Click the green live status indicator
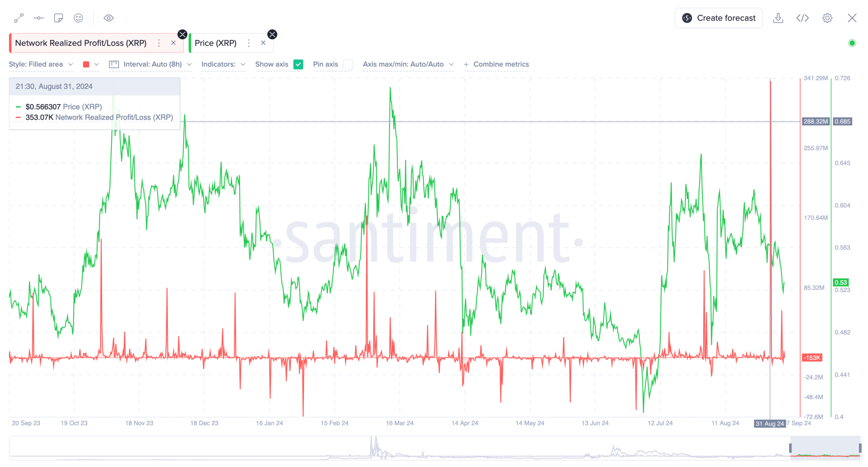Screen dimensions: 868x467 click(852, 43)
